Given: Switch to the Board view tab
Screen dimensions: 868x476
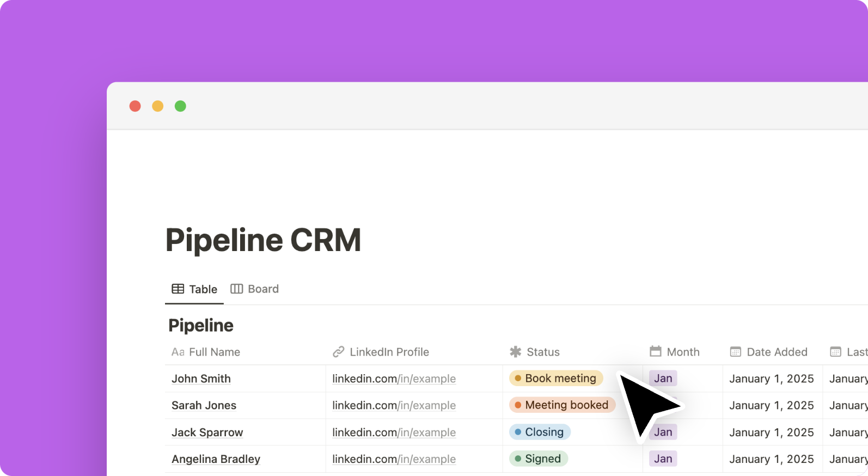Looking at the screenshot, I should point(255,289).
